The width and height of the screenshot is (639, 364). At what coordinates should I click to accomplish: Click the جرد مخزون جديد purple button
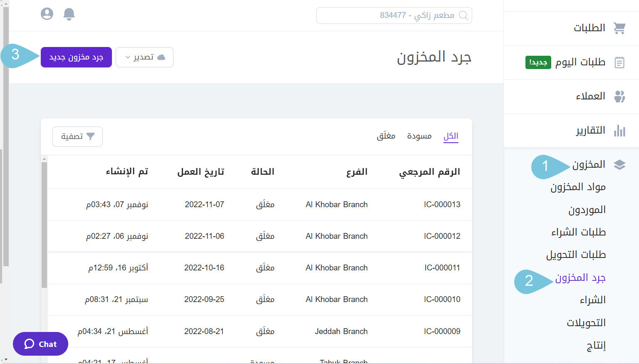tap(76, 57)
